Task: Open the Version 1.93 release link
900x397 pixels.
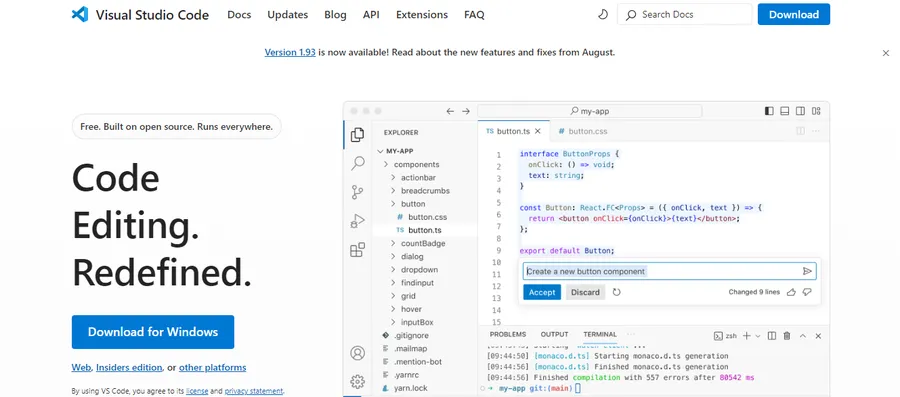Action: (x=290, y=52)
